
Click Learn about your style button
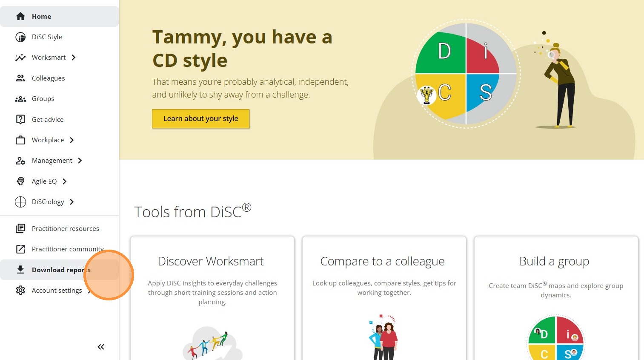tap(201, 118)
